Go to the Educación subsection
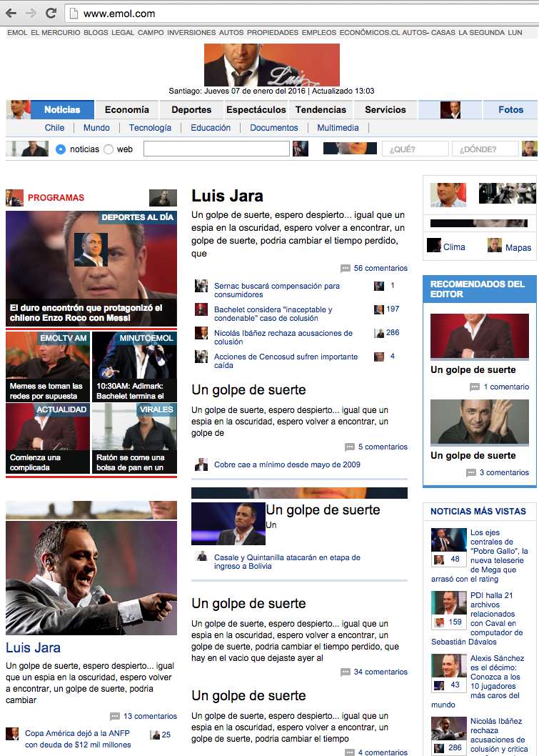Screen dimensions: 539x756 [211, 128]
